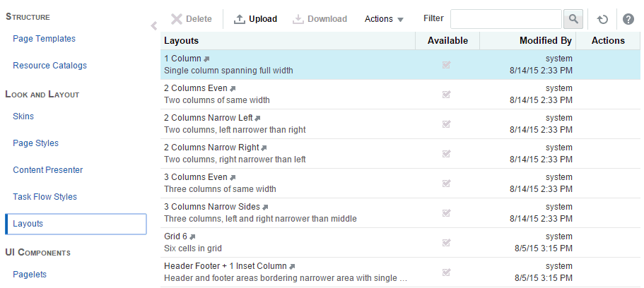
Task: Click the refresh icon in toolbar
Action: click(x=602, y=19)
